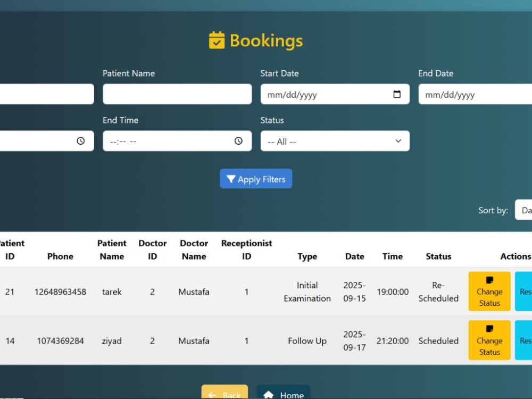Click the Actions column header
The height and width of the screenshot is (399, 532).
pos(516,256)
